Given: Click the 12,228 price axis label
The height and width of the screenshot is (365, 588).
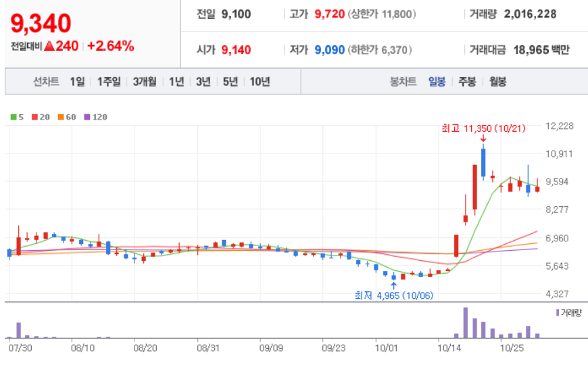Looking at the screenshot, I should (x=560, y=126).
